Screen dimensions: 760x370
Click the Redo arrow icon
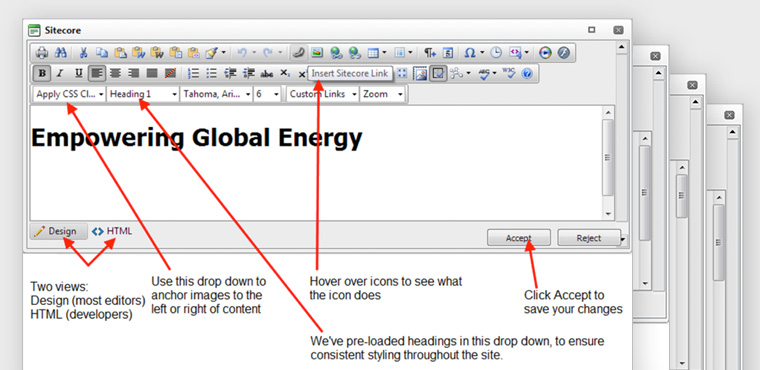coord(268,52)
